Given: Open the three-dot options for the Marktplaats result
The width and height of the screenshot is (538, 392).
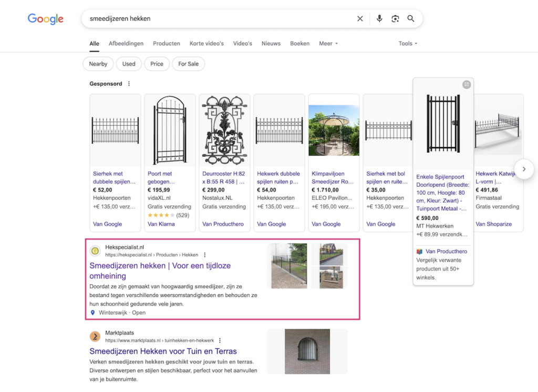Looking at the screenshot, I should (220, 341).
